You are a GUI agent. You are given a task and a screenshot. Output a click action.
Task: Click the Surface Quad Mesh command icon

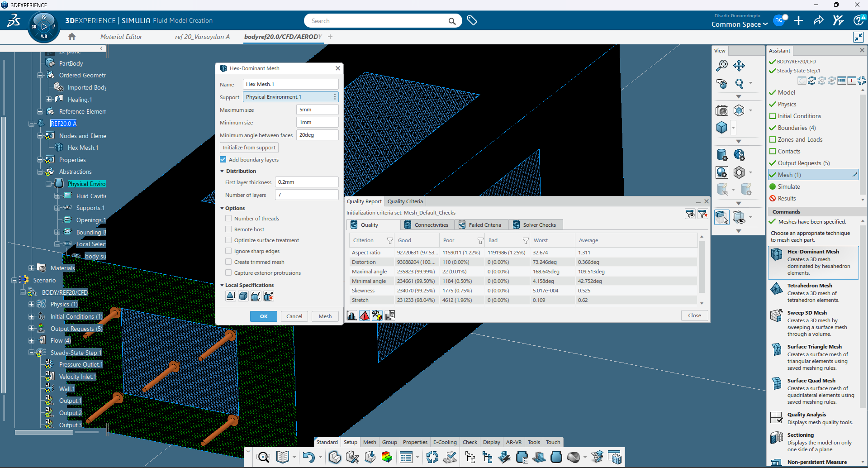777,383
